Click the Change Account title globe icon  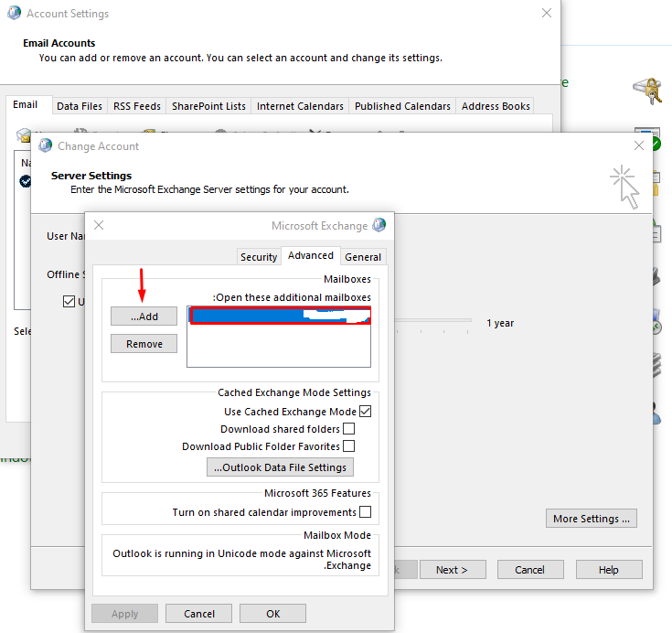coord(46,145)
